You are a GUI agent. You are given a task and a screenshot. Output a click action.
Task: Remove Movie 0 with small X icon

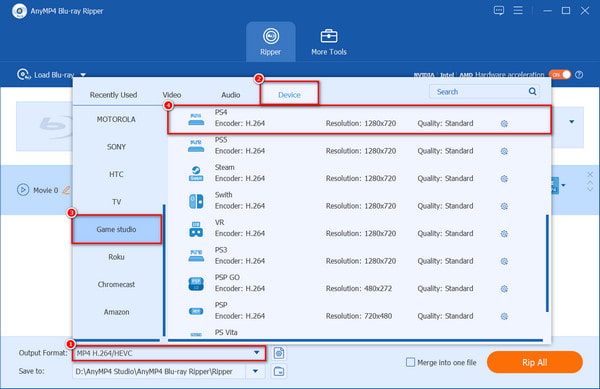(590, 174)
